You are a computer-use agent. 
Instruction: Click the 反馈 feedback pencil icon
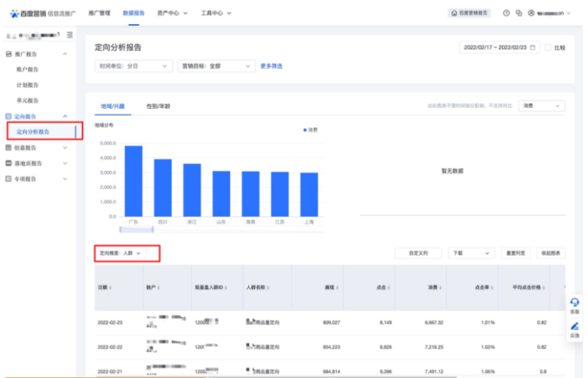coord(575,326)
